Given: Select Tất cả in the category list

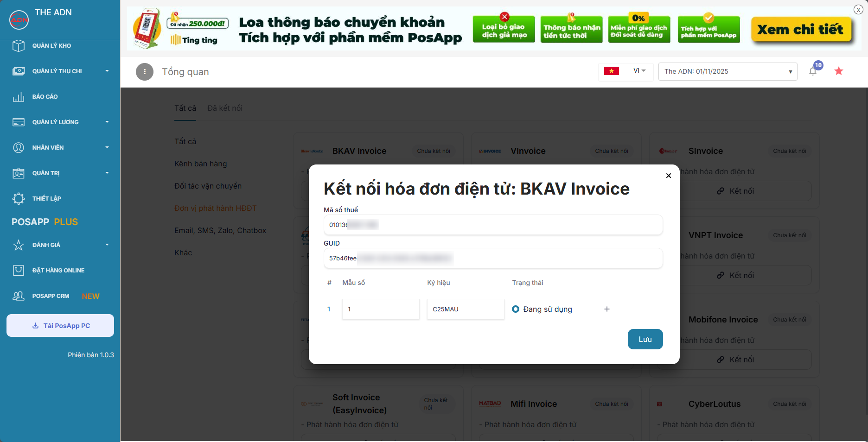Looking at the screenshot, I should [185, 142].
